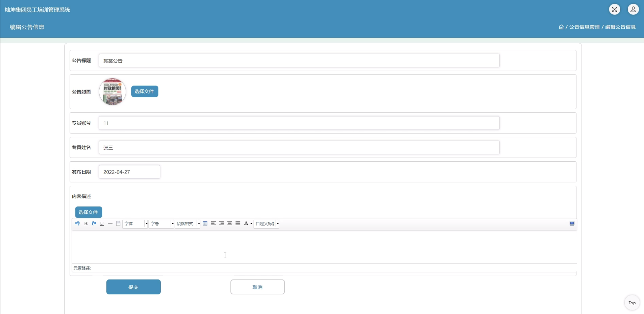Toggle underline formatting in the editor
This screenshot has height=314, width=644.
pyautogui.click(x=102, y=223)
